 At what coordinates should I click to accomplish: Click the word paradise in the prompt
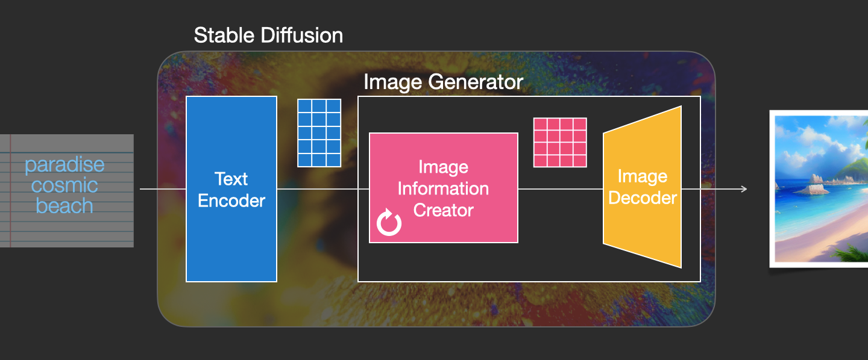(x=64, y=164)
